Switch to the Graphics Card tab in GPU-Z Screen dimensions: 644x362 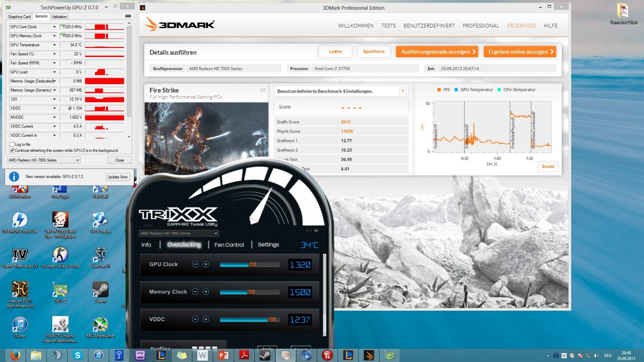tap(19, 16)
